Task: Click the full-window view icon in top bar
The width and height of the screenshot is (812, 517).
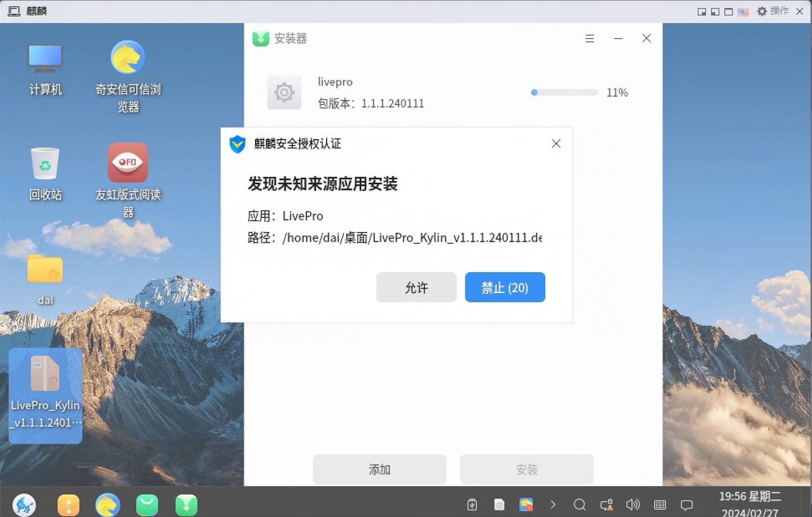Action: (728, 12)
